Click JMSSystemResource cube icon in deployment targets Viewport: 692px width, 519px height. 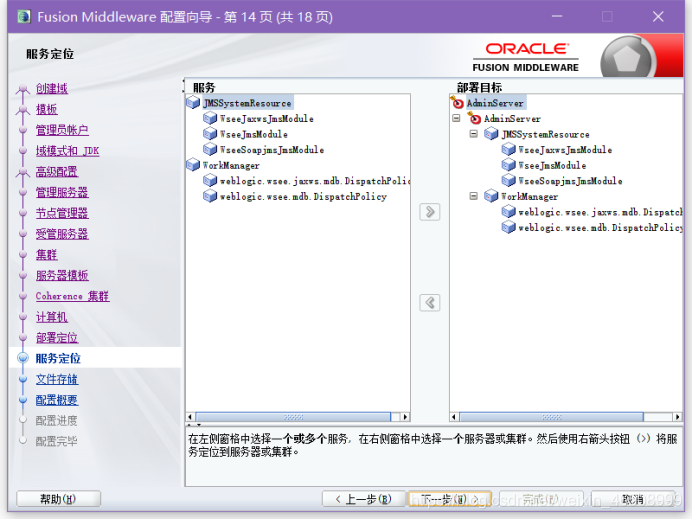(x=491, y=134)
